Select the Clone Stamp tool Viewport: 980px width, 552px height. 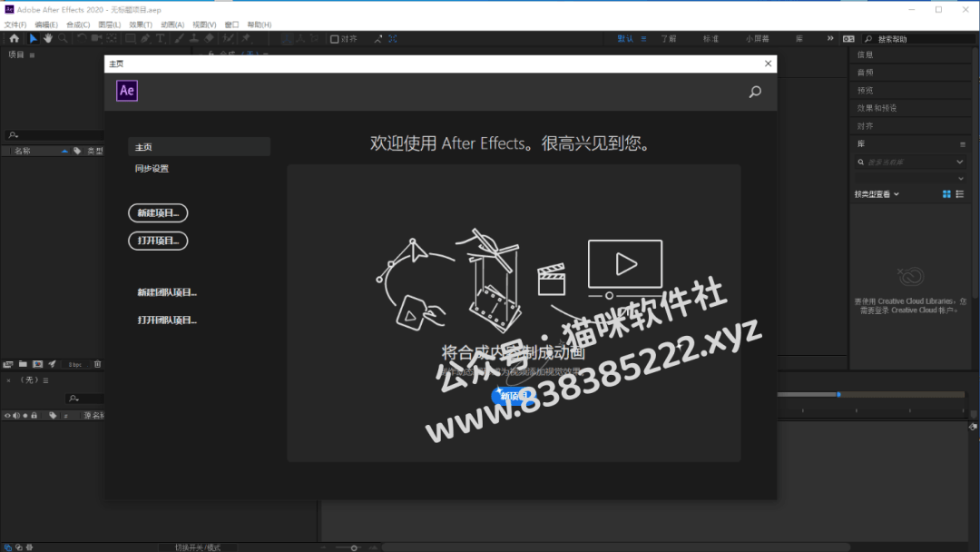coord(194,39)
